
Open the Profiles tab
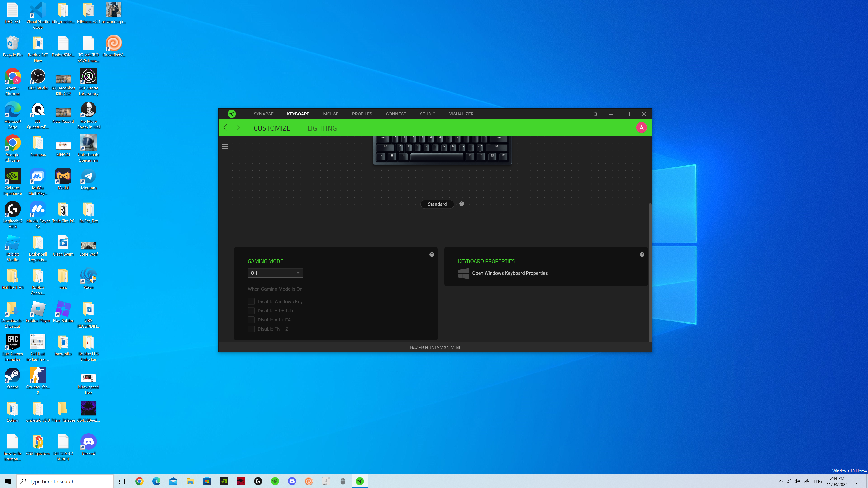[x=362, y=114]
